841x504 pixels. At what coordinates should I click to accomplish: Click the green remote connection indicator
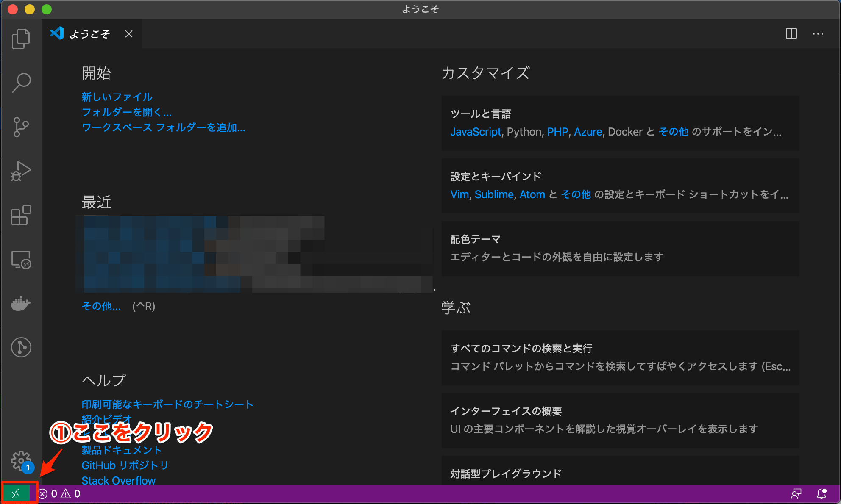(x=16, y=493)
